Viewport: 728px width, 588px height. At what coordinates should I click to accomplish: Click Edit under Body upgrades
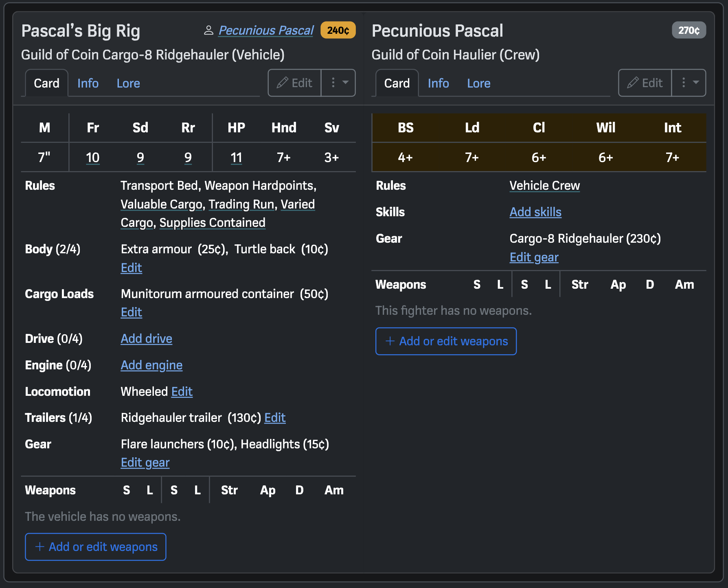(132, 268)
